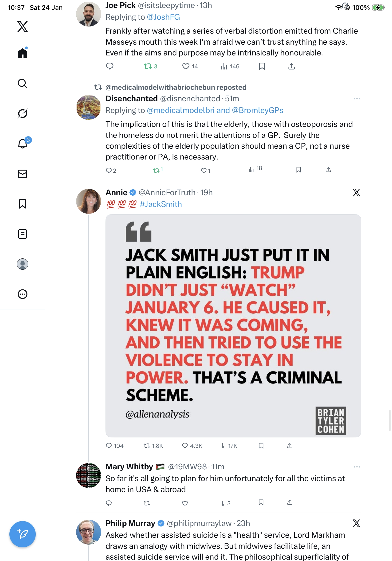The image size is (392, 561).
Task: Open the Lists icon in sidebar
Action: [23, 234]
